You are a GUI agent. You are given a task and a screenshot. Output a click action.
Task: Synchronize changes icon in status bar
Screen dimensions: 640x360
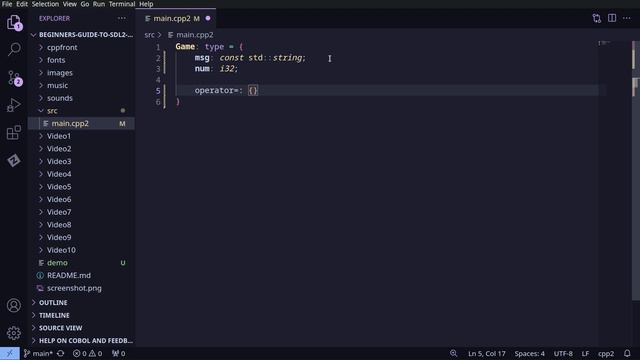click(61, 353)
